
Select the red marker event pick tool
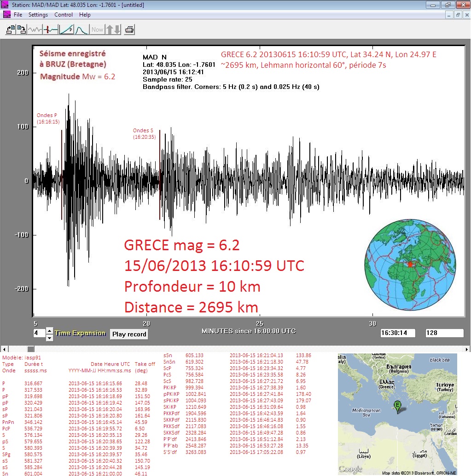click(51, 30)
